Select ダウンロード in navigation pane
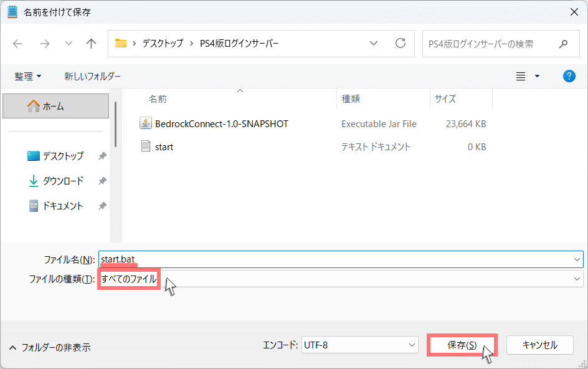 [62, 181]
